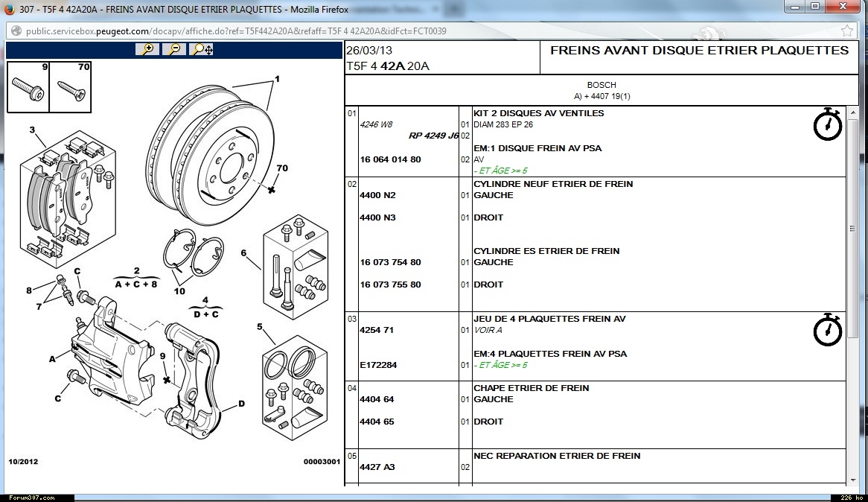Viewport: 868px width, 502px height.
Task: Bookmark this page with the star icon
Action: coord(846,31)
